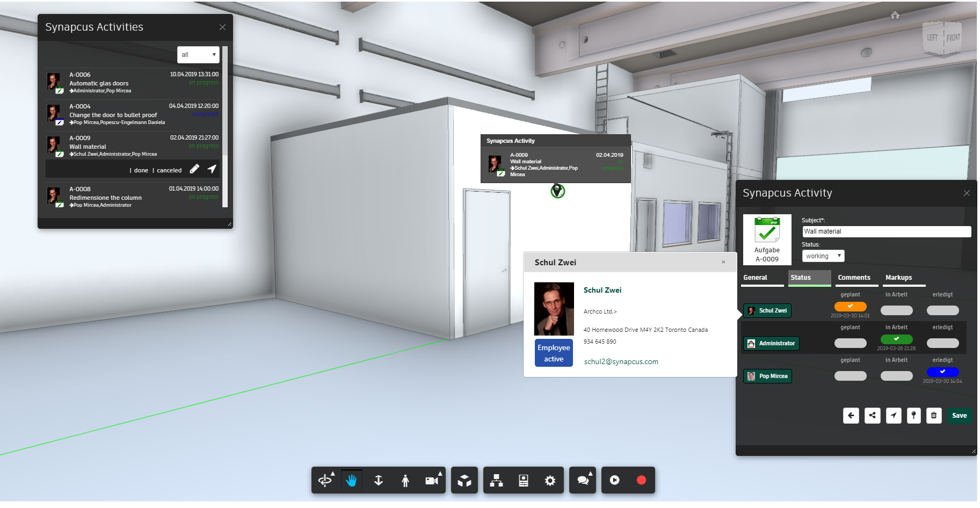Screen dimensions: 980x508
Task: Click the play button in toolbar
Action: tap(615, 480)
